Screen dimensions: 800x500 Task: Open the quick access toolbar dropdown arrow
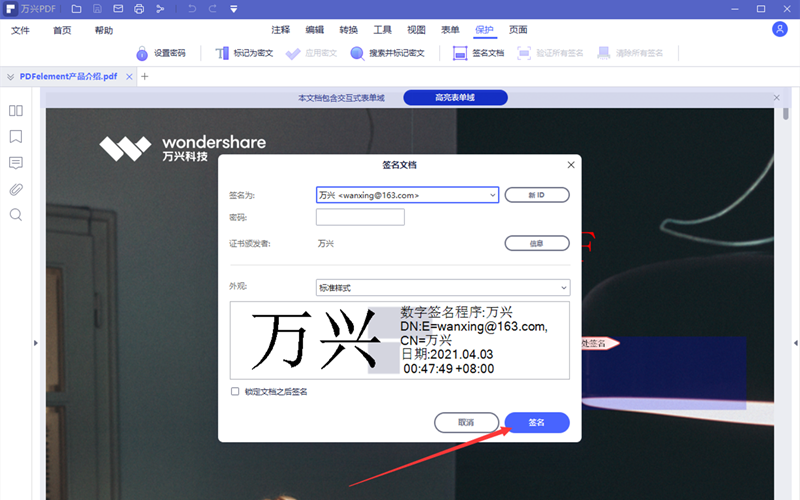[233, 9]
